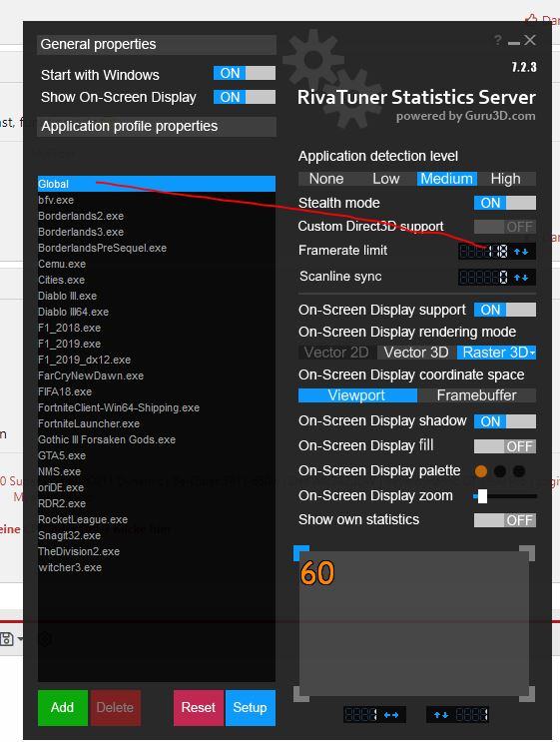This screenshot has height=742, width=560.
Task: Open the Setup button
Action: (x=251, y=707)
